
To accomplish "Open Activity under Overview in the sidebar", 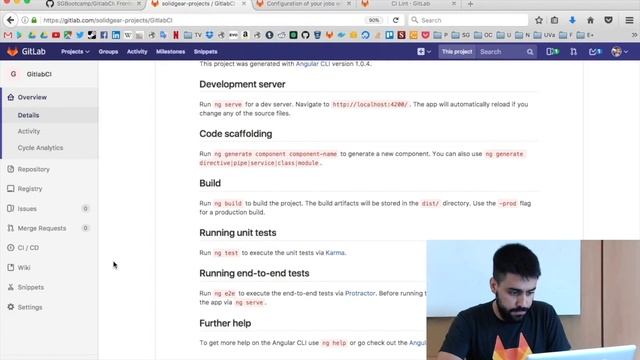I will [x=29, y=131].
